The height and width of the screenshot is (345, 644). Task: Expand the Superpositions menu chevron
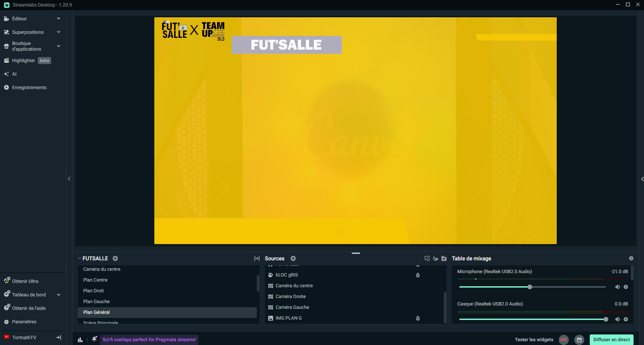tap(59, 32)
